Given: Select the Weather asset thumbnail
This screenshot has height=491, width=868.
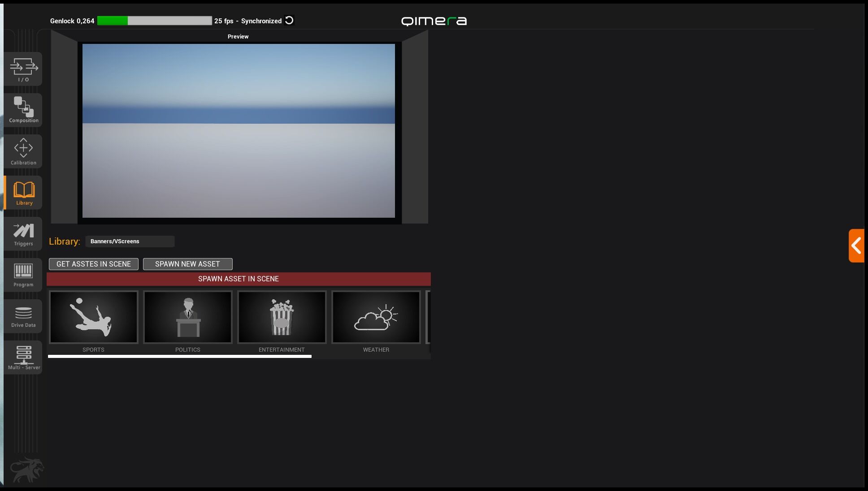Looking at the screenshot, I should click(376, 317).
